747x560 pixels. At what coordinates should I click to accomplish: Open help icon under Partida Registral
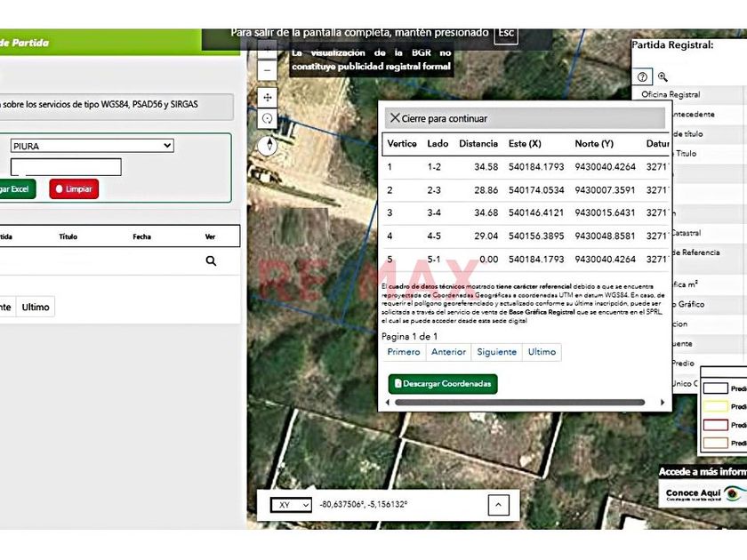point(644,77)
